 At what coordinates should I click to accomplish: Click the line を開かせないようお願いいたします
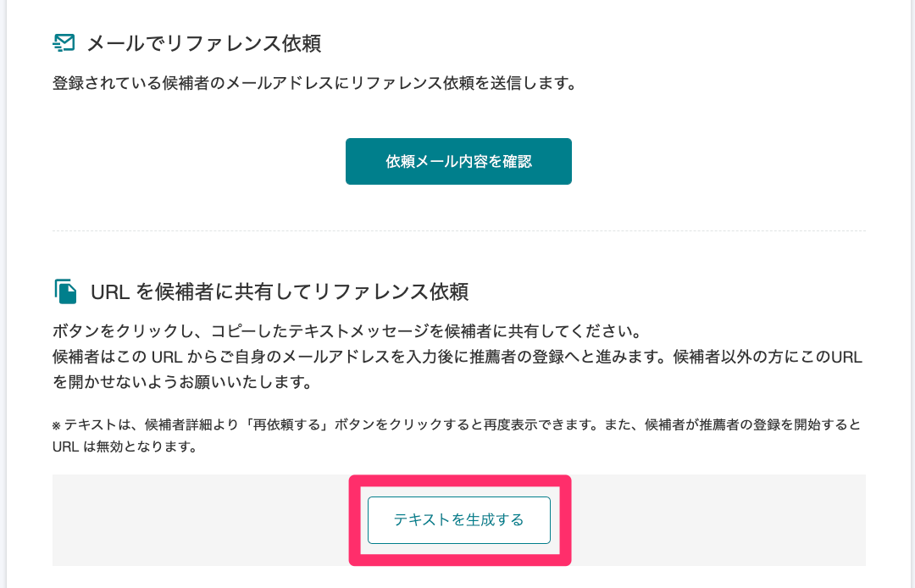point(183,383)
